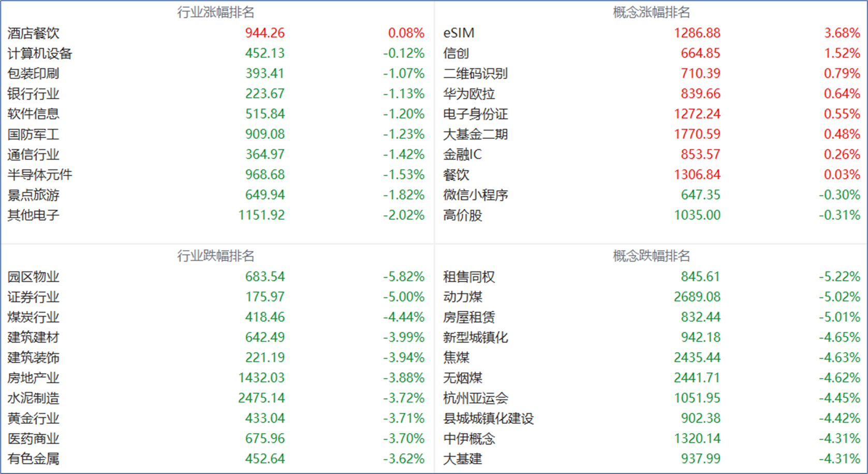This screenshot has width=868, height=474.
Task: Select the 酒店餐饮 industry row
Action: point(33,33)
